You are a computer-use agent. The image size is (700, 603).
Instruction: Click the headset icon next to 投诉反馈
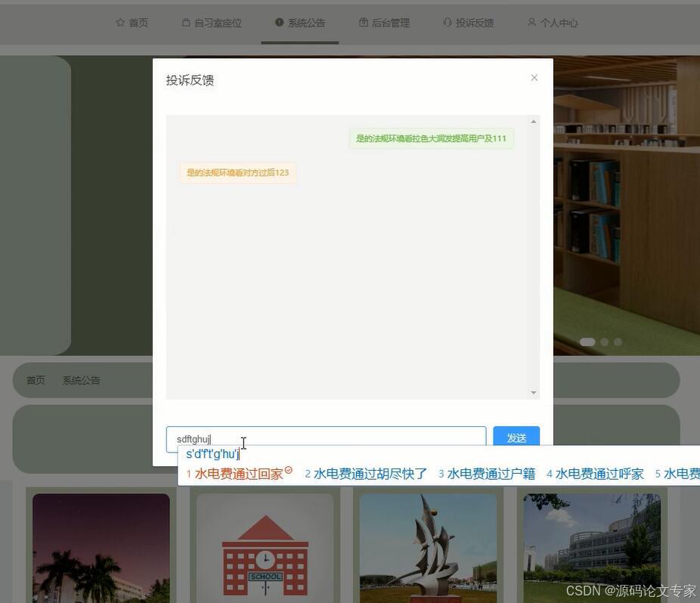[x=447, y=22]
